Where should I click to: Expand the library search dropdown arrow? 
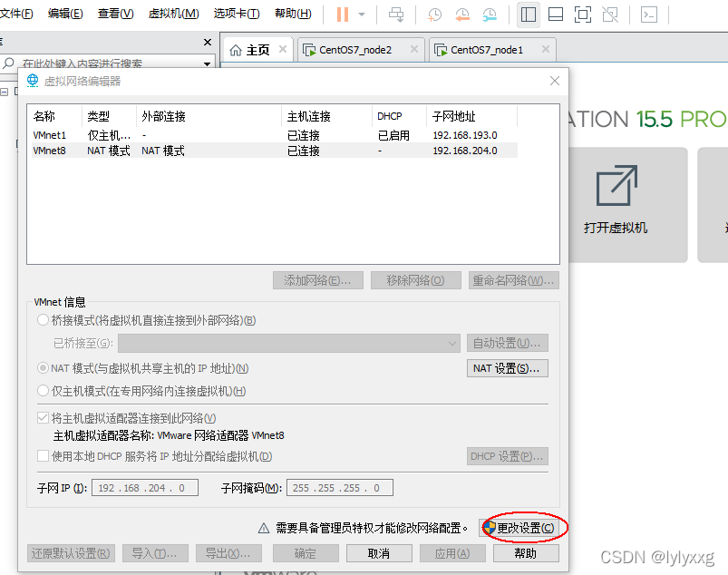pyautogui.click(x=207, y=63)
